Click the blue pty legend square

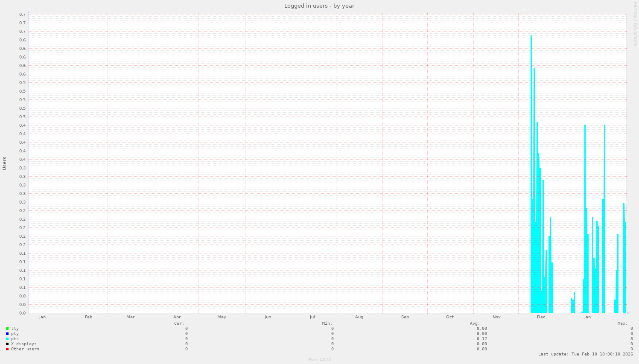[x=7, y=334]
